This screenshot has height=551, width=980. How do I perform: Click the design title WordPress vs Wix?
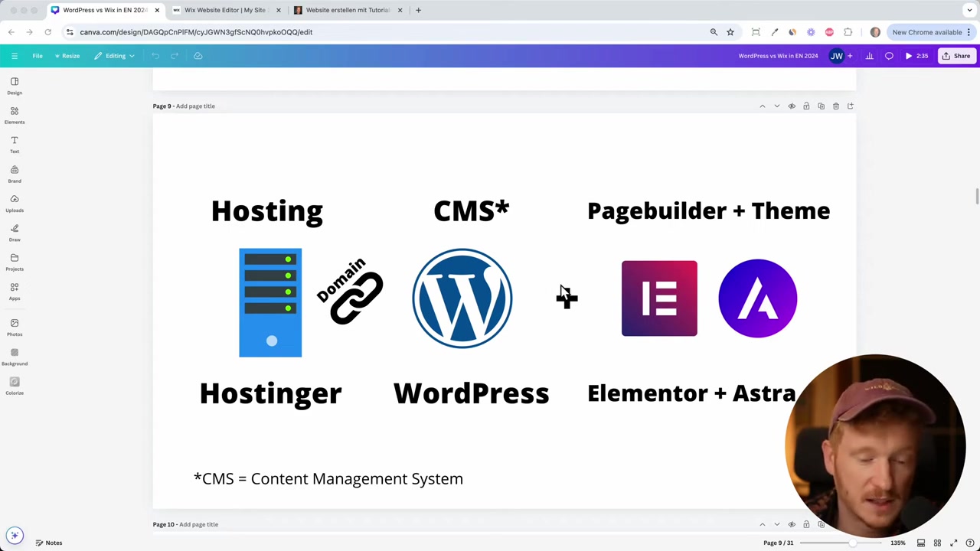(x=778, y=56)
